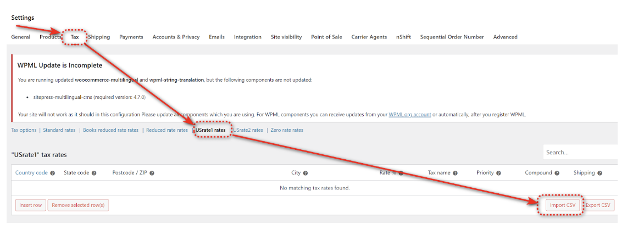Open the Zero rate rates link
644x235 pixels.
click(x=286, y=130)
